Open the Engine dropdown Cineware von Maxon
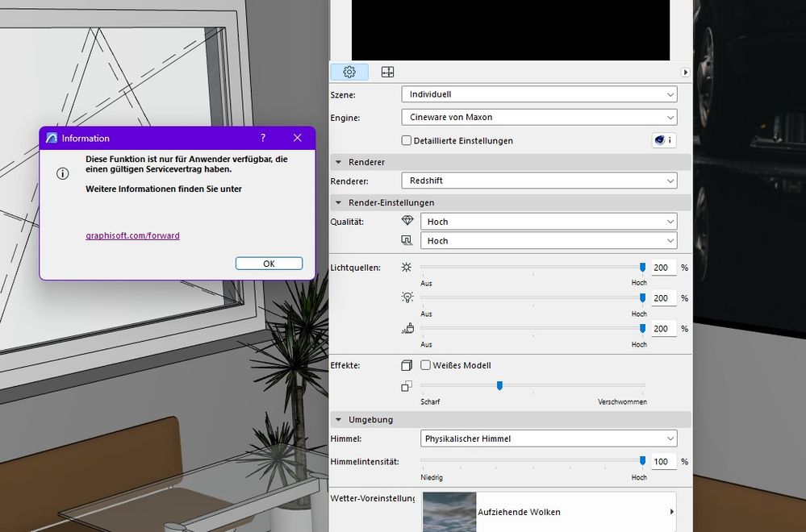This screenshot has height=532, width=806. (x=539, y=117)
